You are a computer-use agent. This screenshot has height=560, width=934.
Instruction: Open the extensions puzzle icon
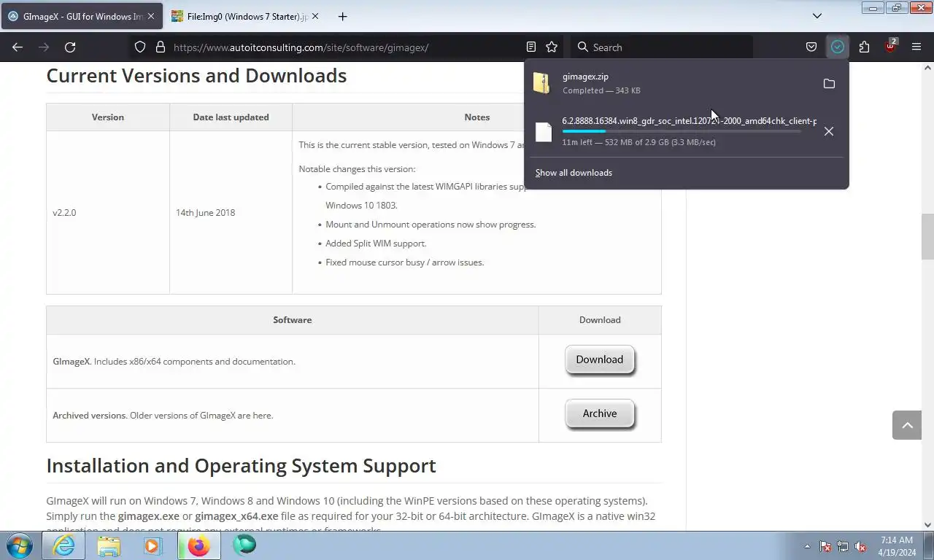coord(864,47)
